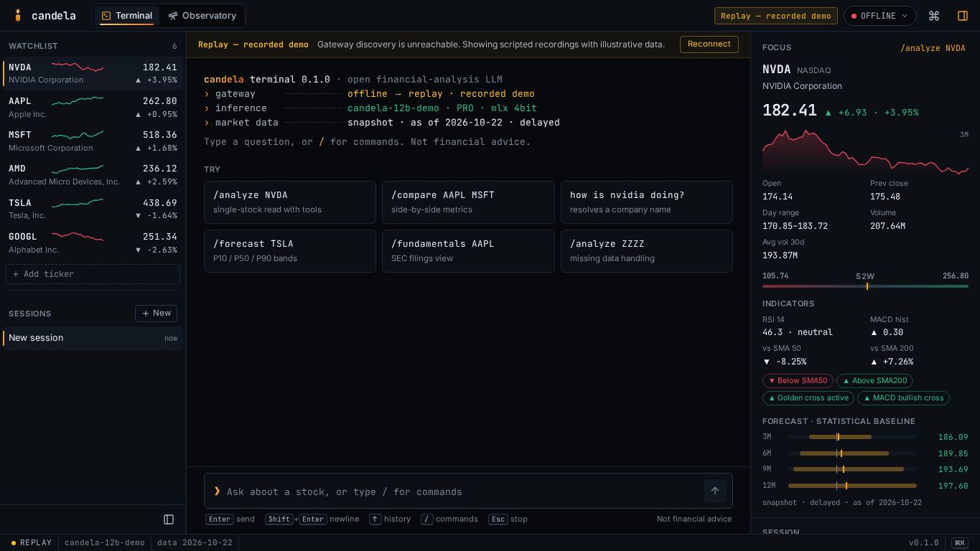The height and width of the screenshot is (551, 980).
Task: Select MSFT Microsoft Corporation row
Action: tap(93, 141)
